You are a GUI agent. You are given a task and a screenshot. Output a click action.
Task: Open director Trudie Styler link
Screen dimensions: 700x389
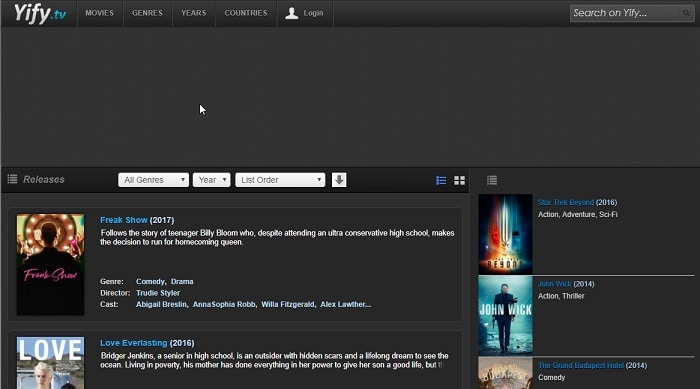coord(158,293)
